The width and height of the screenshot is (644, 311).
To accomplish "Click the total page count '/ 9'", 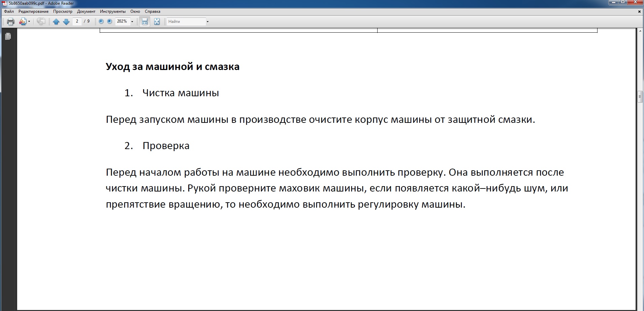I will point(87,21).
